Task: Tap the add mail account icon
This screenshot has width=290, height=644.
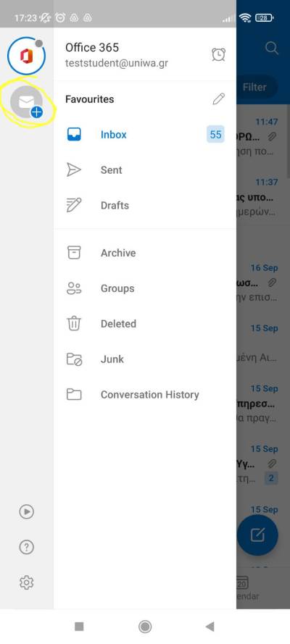Action: pyautogui.click(x=27, y=101)
